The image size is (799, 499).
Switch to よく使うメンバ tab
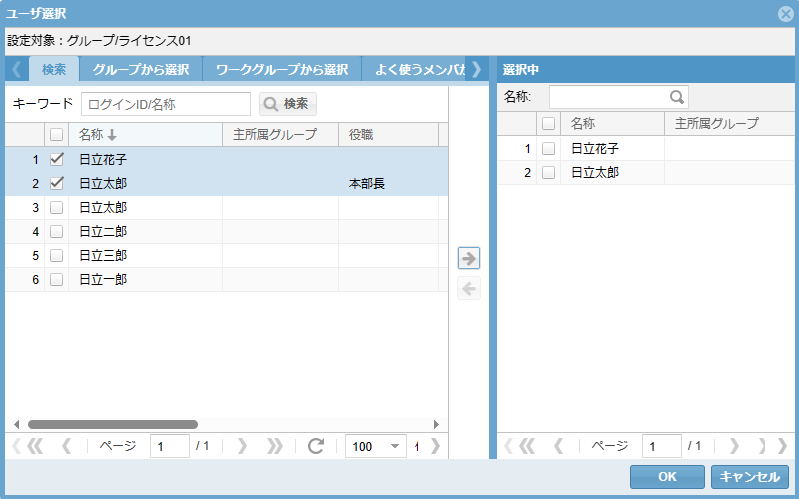(414, 69)
